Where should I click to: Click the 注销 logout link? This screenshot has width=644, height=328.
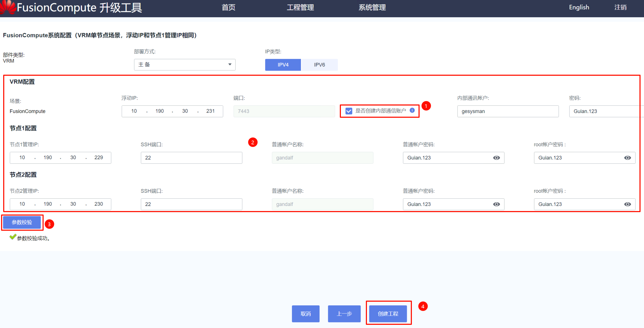point(620,7)
